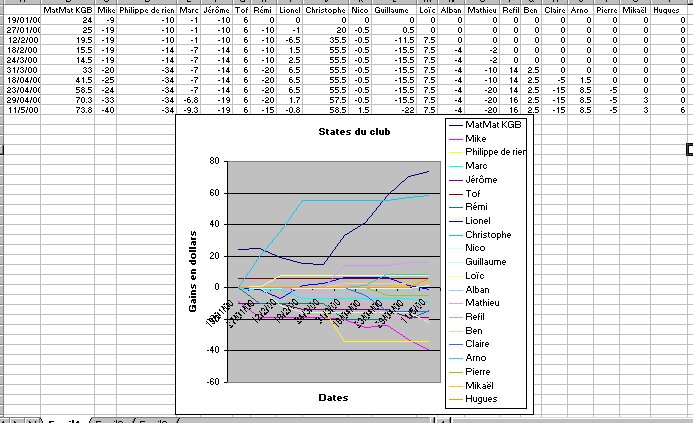693x423 pixels.
Task: Click the 'Pierre' legend entry
Action: (470, 372)
